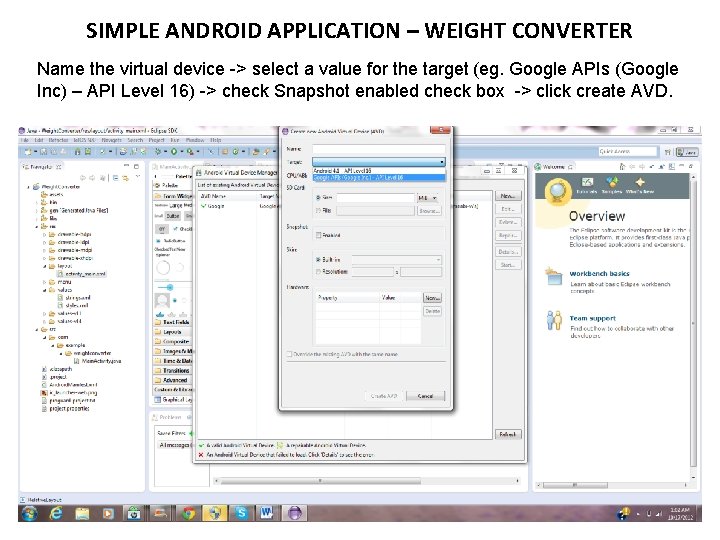Click Refresh in Android Virtual Device Manager

pos(508,434)
